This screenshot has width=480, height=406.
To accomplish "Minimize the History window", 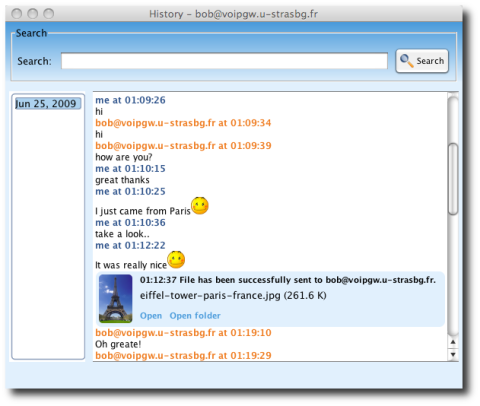I will coord(33,14).
